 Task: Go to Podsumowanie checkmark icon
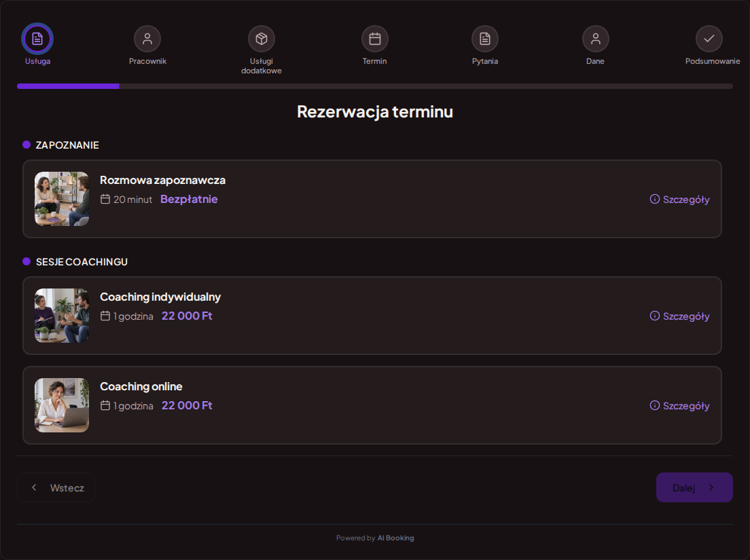tap(709, 39)
